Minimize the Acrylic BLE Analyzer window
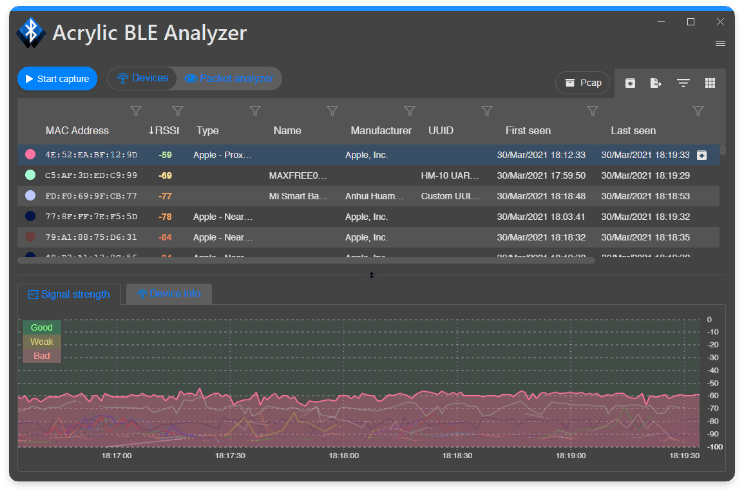The image size is (744, 494). (x=661, y=22)
